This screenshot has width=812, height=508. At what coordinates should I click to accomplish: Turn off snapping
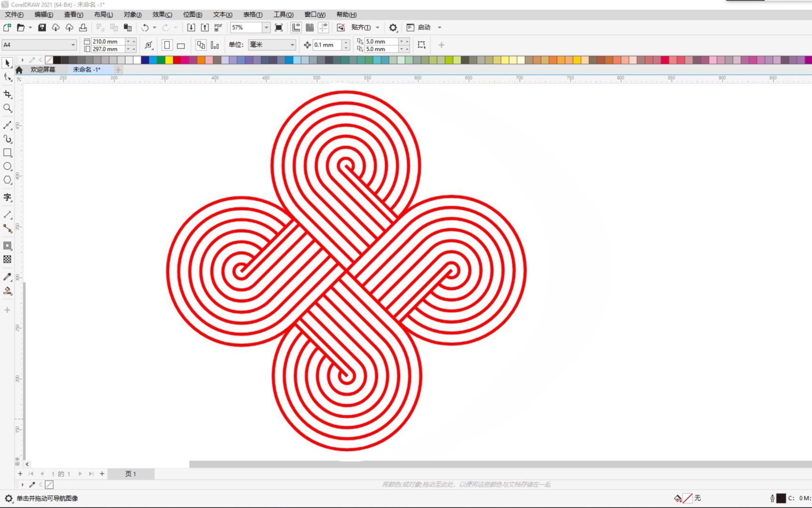(x=341, y=27)
